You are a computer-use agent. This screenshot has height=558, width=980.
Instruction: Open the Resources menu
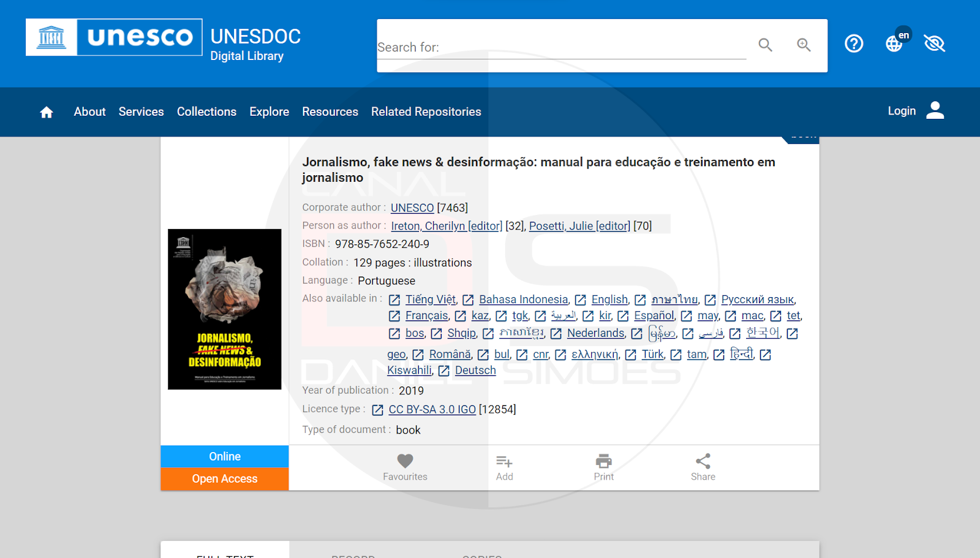click(330, 111)
